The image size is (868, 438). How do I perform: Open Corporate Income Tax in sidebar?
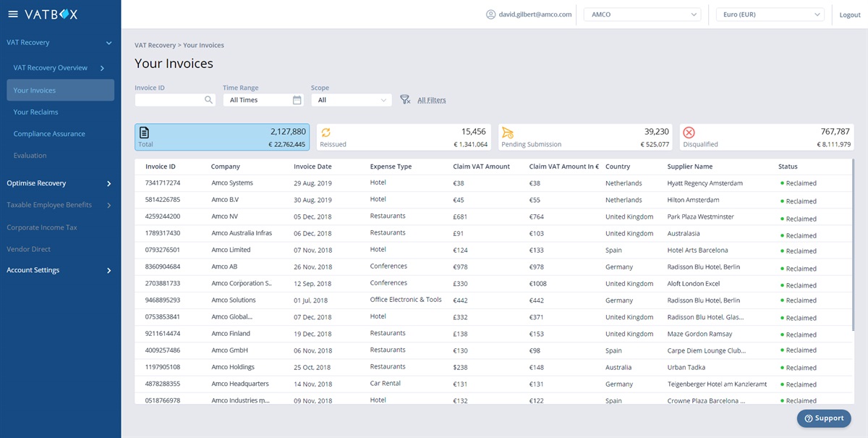pos(42,227)
